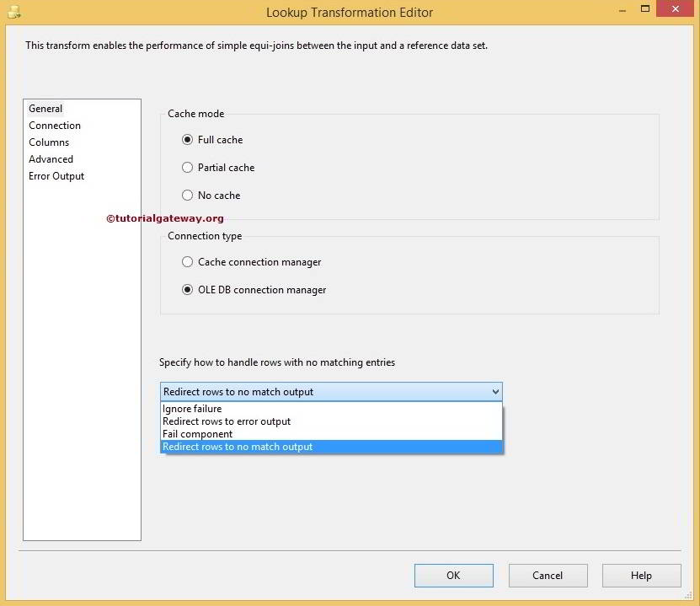Screen dimensions: 700x606
Task: Enable No cache mode
Action: (x=187, y=195)
